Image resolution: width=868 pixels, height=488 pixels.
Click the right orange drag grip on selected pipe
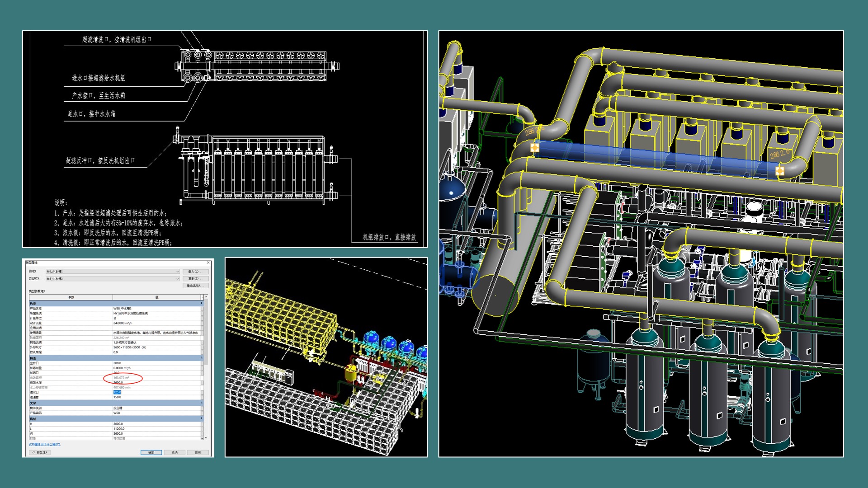780,171
